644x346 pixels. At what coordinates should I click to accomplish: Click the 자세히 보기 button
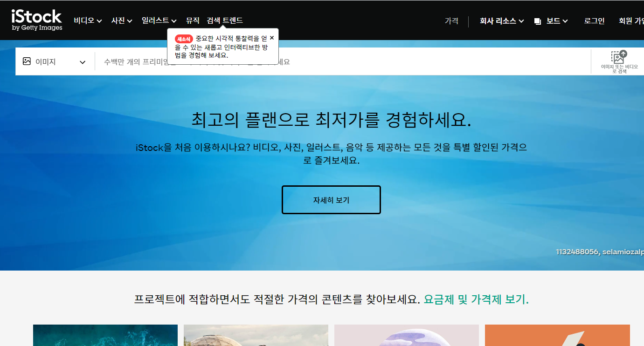[331, 199]
